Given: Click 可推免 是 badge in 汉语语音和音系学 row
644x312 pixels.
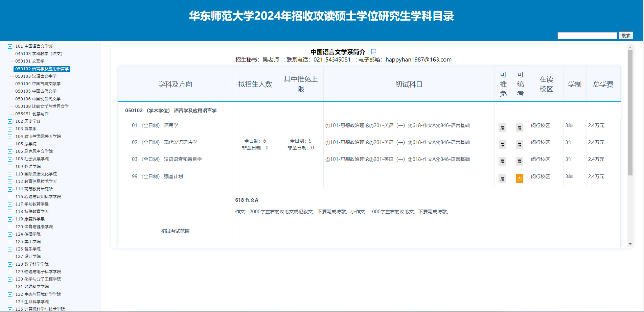Looking at the screenshot, I should pyautogui.click(x=502, y=161).
